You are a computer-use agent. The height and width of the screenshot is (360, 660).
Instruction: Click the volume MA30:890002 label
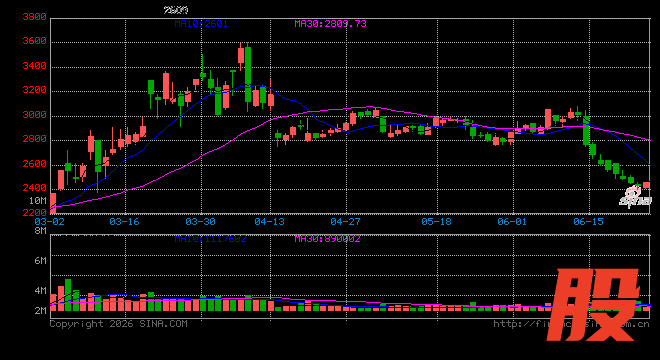point(327,239)
